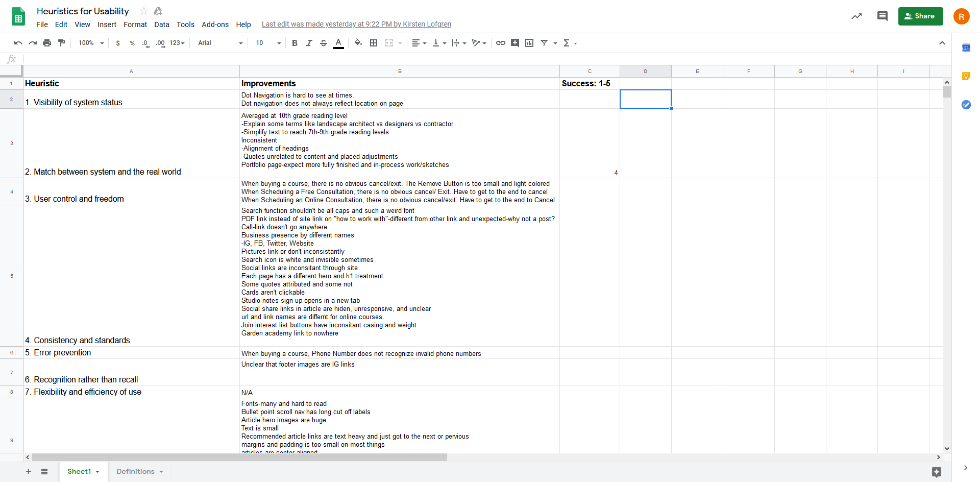Viewport: 980px width, 482px height.
Task: Open the borders tool
Action: (x=374, y=43)
